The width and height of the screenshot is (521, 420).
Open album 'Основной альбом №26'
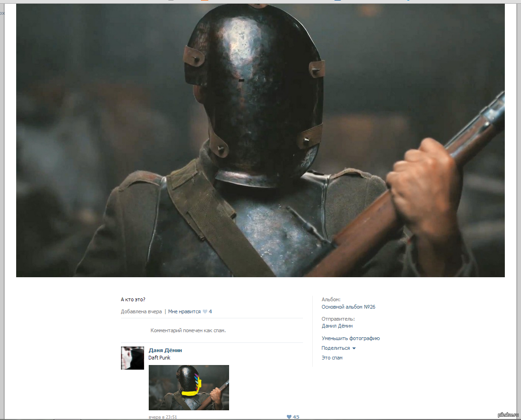coord(348,307)
